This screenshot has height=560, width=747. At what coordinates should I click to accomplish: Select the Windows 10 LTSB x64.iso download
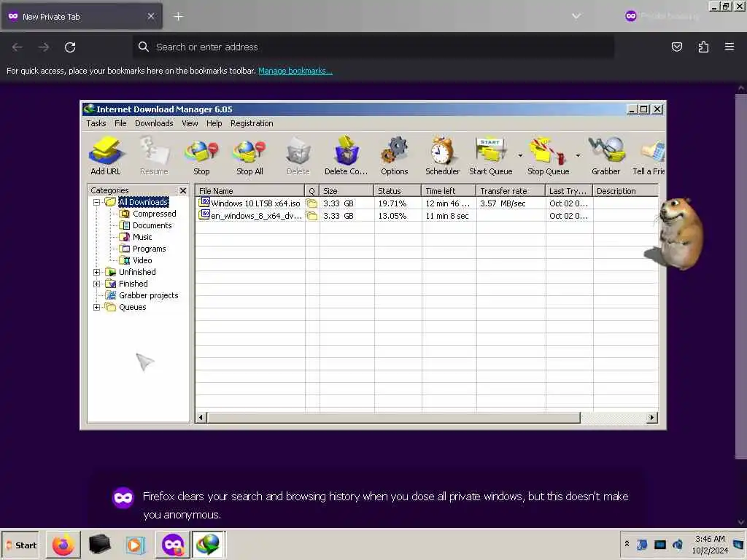point(427,203)
